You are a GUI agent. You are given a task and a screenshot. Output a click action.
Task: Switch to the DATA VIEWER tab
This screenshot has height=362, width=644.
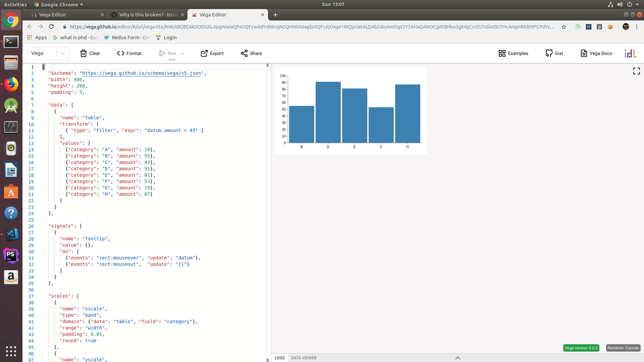pos(304,358)
